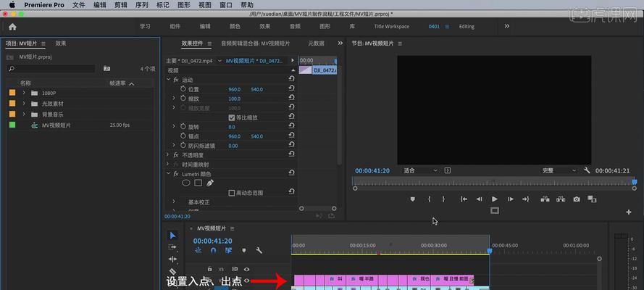
Task: Show more workspaces overflow arrow
Action: [507, 26]
